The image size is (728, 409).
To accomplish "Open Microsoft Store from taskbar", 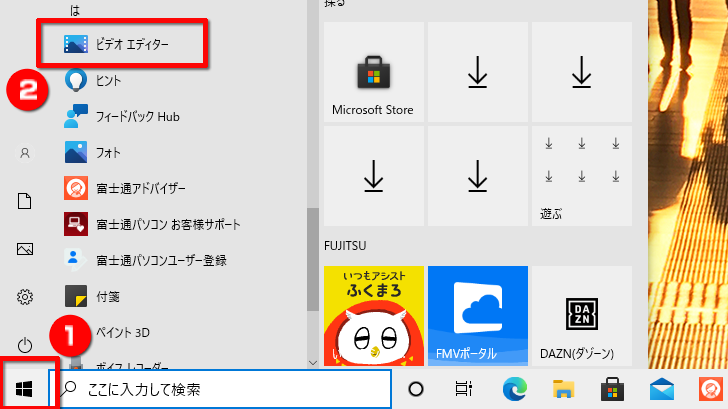I will 612,389.
